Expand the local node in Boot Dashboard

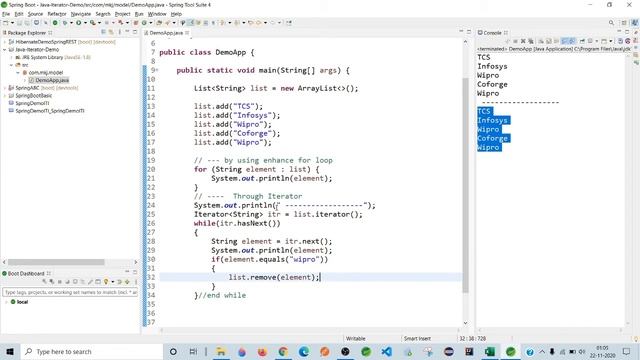point(6,302)
